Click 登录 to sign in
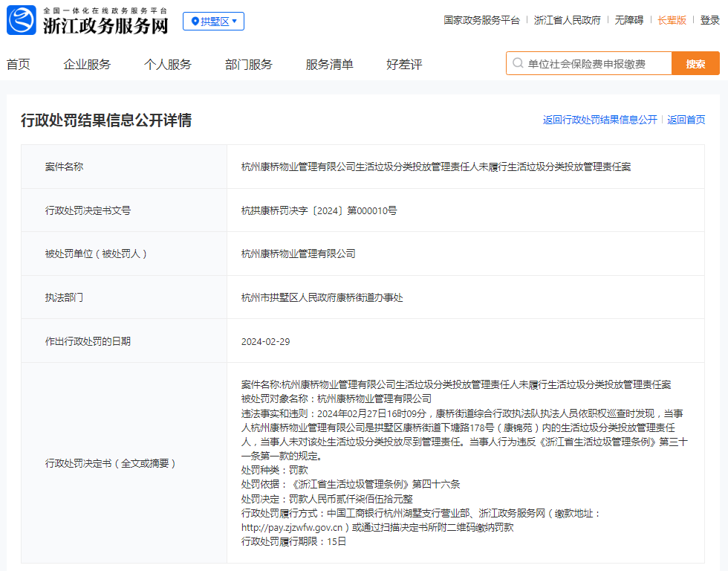Screen dimensions: 728x571 [x=710, y=20]
